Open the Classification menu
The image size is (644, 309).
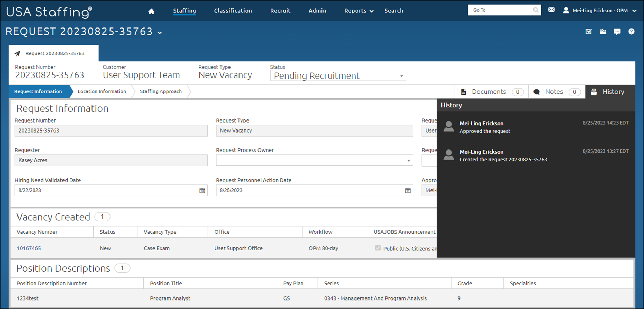233,11
